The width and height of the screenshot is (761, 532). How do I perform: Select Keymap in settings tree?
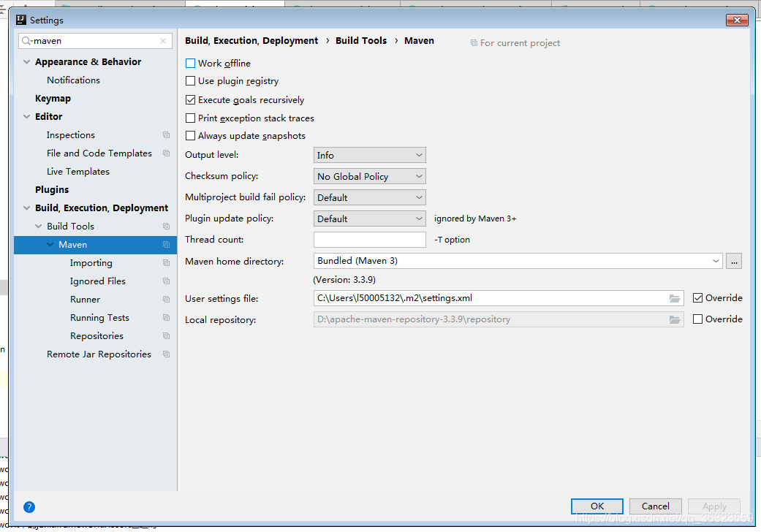(x=53, y=99)
